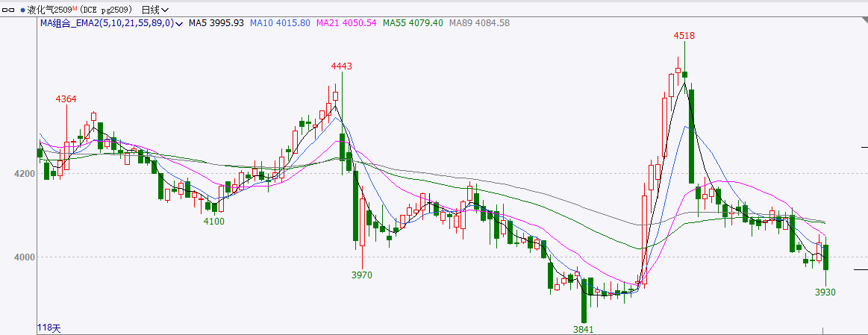This screenshot has height=335, width=868.
Task: Select the MA55 4079.40 legend value
Action: pos(413,22)
